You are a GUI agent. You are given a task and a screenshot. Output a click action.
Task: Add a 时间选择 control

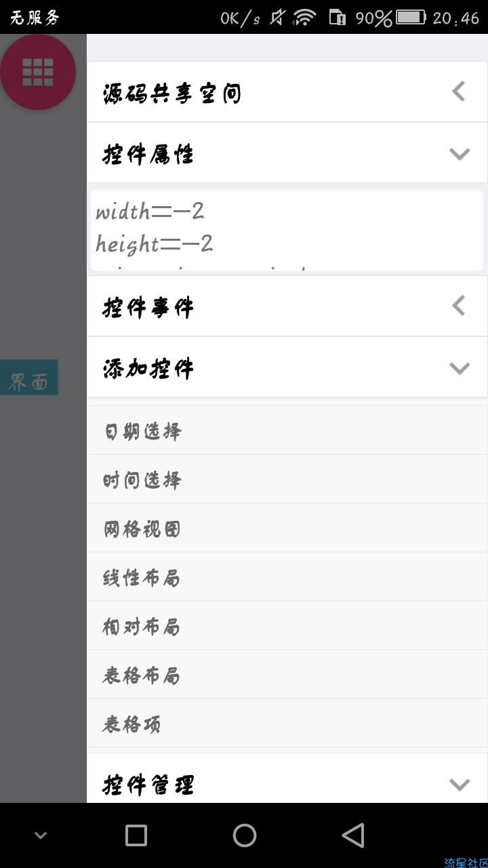tap(287, 479)
